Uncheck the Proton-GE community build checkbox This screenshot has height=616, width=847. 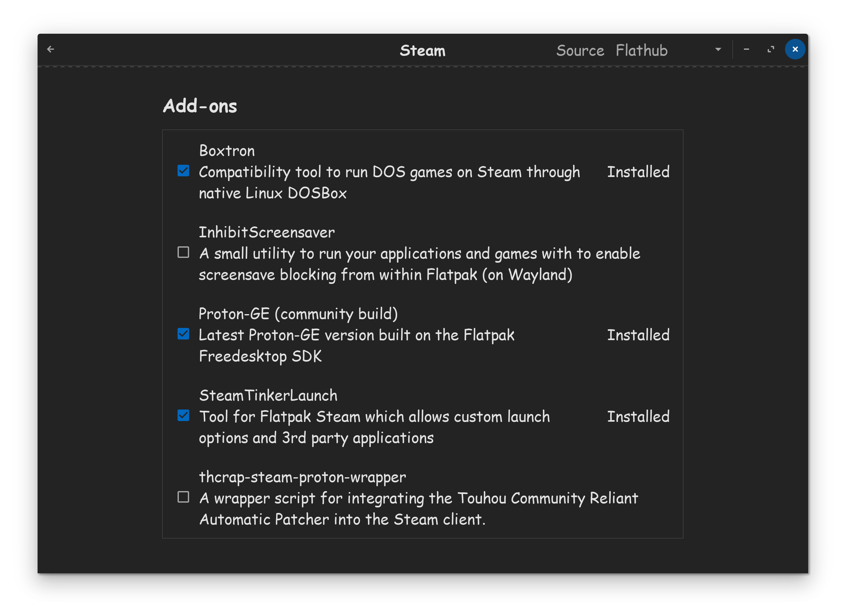click(183, 334)
